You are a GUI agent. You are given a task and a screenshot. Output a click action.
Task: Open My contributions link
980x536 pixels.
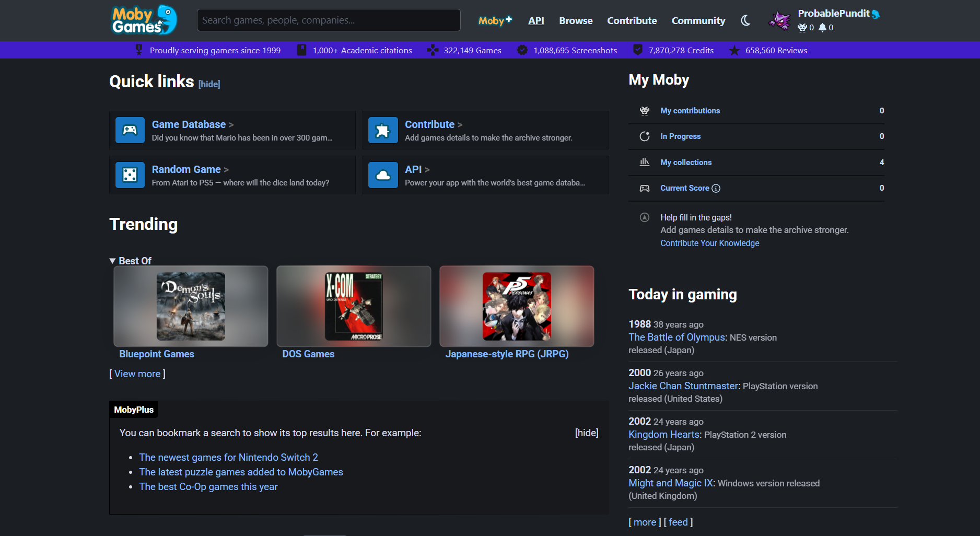pyautogui.click(x=690, y=111)
